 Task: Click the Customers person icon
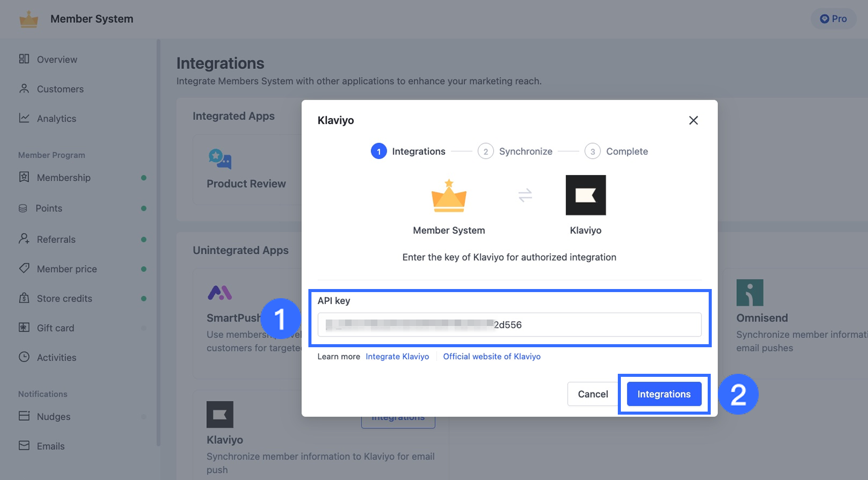click(x=24, y=88)
